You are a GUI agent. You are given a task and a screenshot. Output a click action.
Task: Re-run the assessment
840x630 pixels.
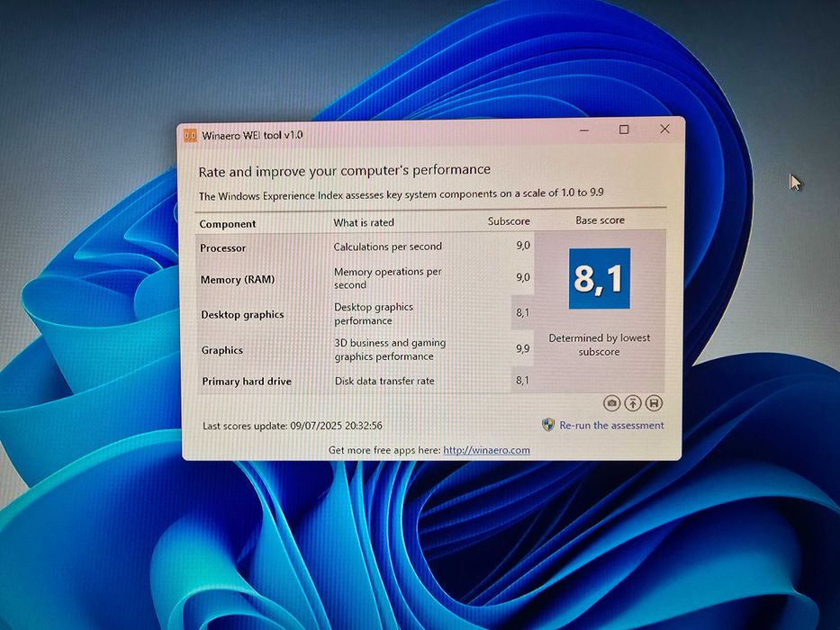coord(611,426)
